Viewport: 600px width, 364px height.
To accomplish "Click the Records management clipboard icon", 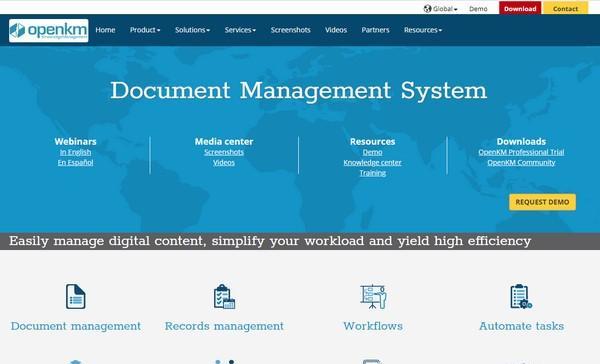I will tap(224, 296).
